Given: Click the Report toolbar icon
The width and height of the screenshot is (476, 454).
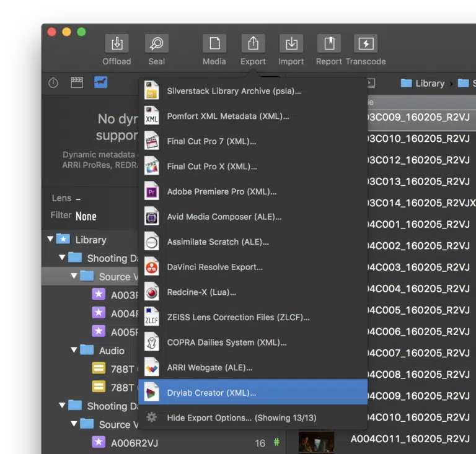Looking at the screenshot, I should (x=329, y=44).
